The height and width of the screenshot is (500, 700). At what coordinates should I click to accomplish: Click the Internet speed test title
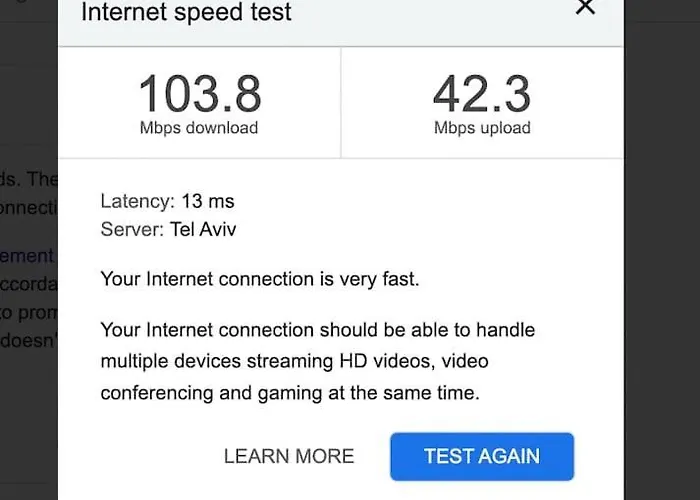pyautogui.click(x=186, y=13)
